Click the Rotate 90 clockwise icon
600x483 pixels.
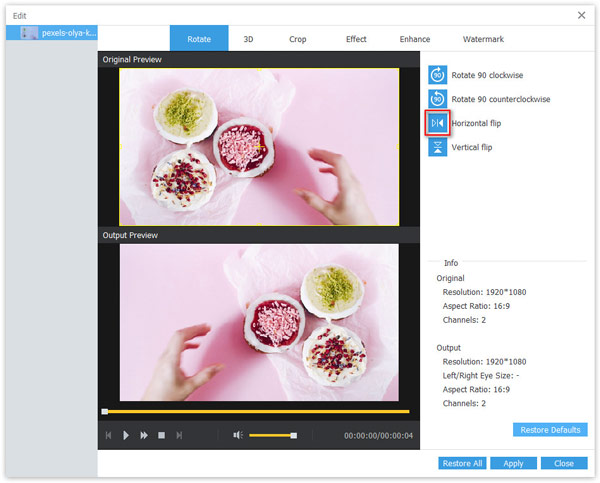pyautogui.click(x=438, y=75)
